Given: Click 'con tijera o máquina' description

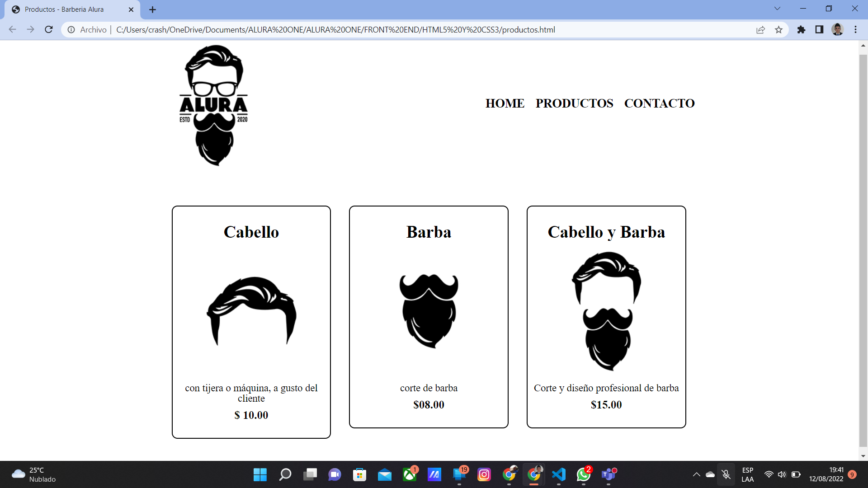Looking at the screenshot, I should [251, 393].
